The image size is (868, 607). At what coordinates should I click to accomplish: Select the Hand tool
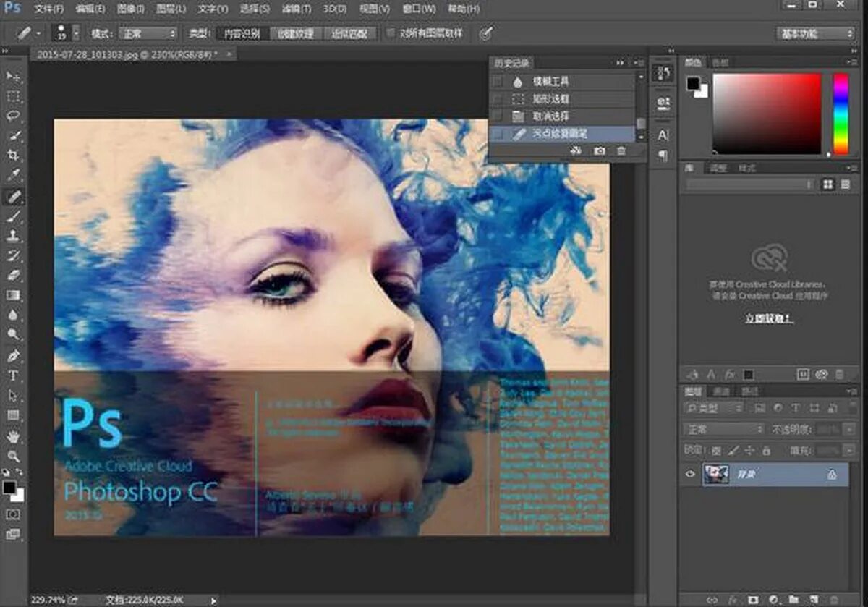click(x=14, y=436)
